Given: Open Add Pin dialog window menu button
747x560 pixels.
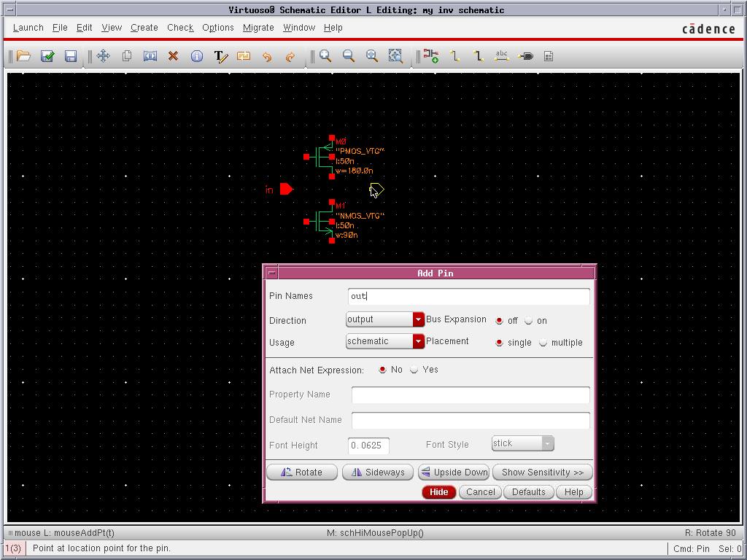Looking at the screenshot, I should (x=271, y=273).
